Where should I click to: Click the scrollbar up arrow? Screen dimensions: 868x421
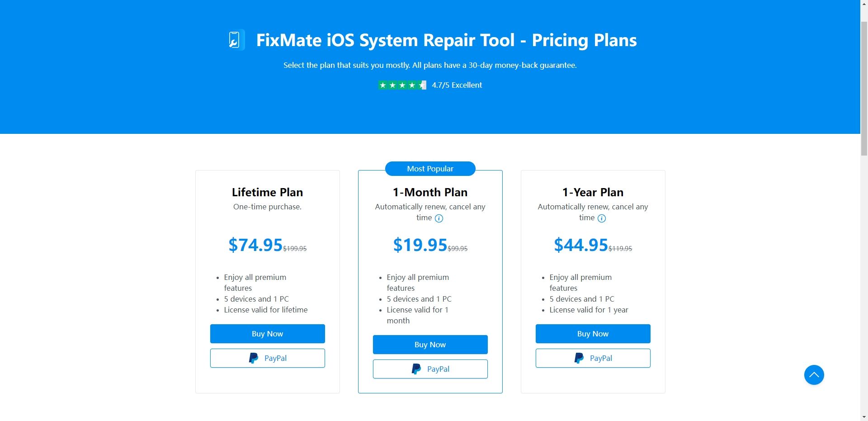[863, 4]
